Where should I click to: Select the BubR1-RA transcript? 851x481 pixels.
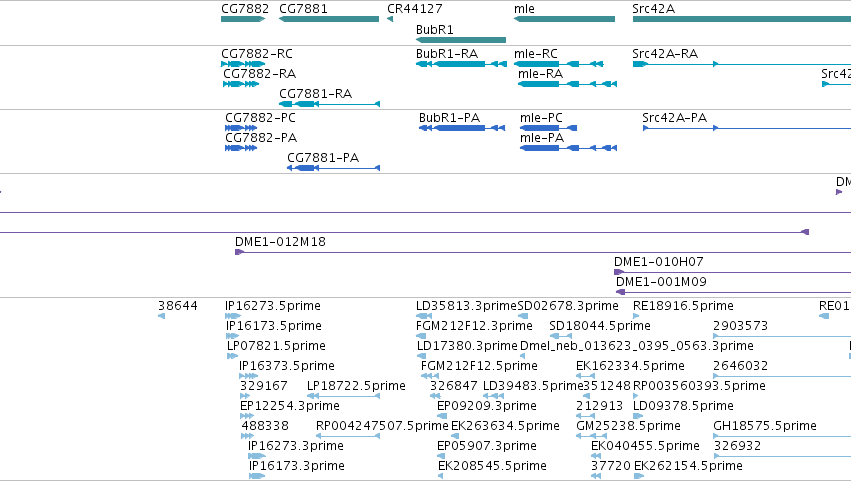460,64
